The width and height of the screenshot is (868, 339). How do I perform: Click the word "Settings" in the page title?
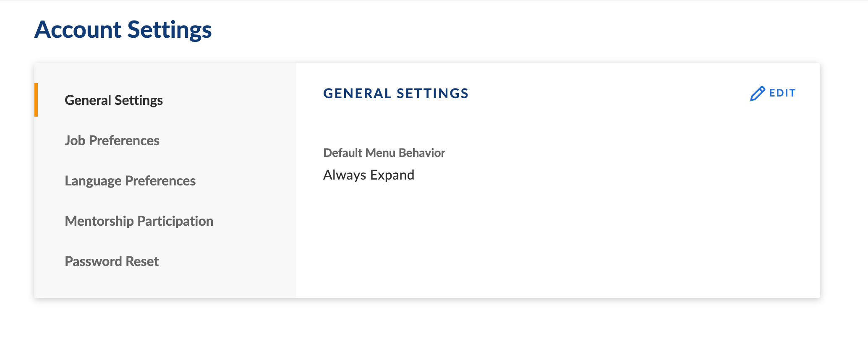[170, 31]
